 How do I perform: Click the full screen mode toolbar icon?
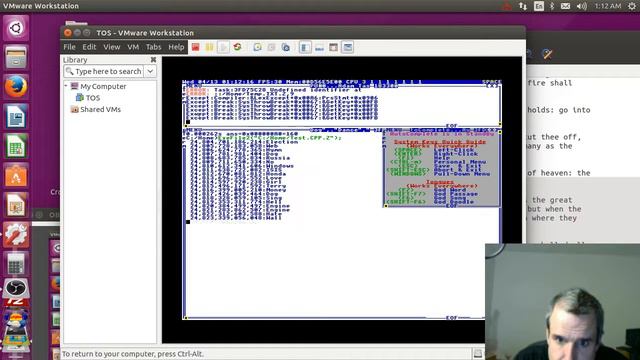point(333,47)
